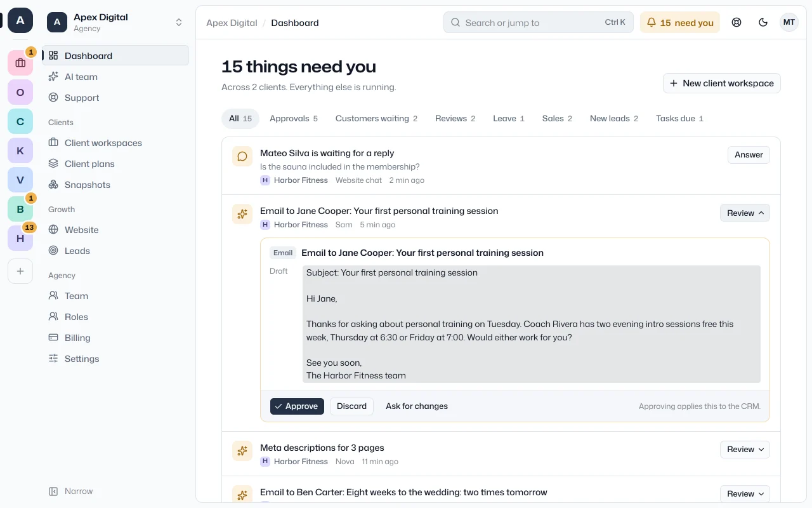This screenshot has height=508, width=812.
Task: Click the Mateo Silva chat bubble icon
Action: pos(242,156)
